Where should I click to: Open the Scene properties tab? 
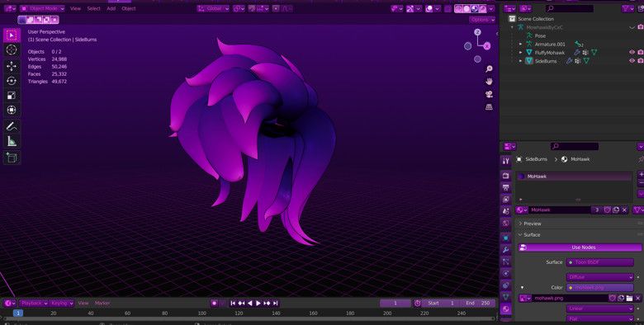pyautogui.click(x=506, y=211)
